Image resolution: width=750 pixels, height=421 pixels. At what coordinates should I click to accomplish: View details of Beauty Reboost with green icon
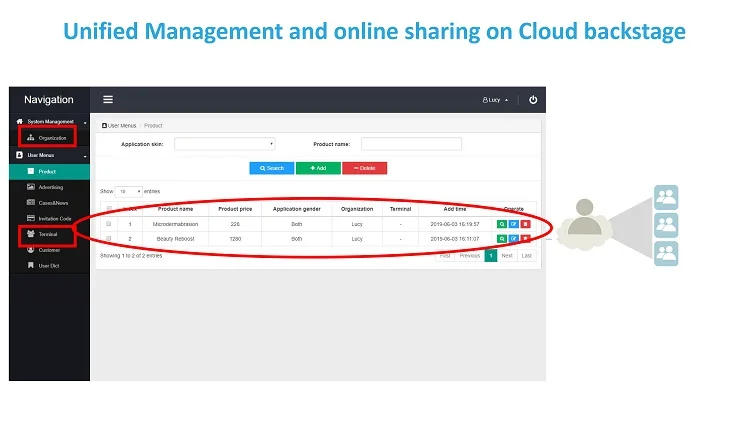pos(502,239)
